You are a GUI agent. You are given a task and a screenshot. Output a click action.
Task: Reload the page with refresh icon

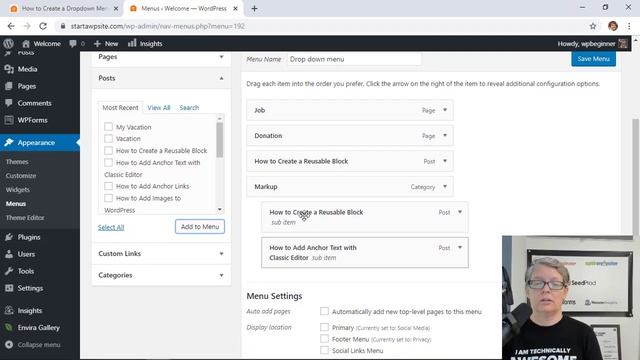tap(43, 26)
